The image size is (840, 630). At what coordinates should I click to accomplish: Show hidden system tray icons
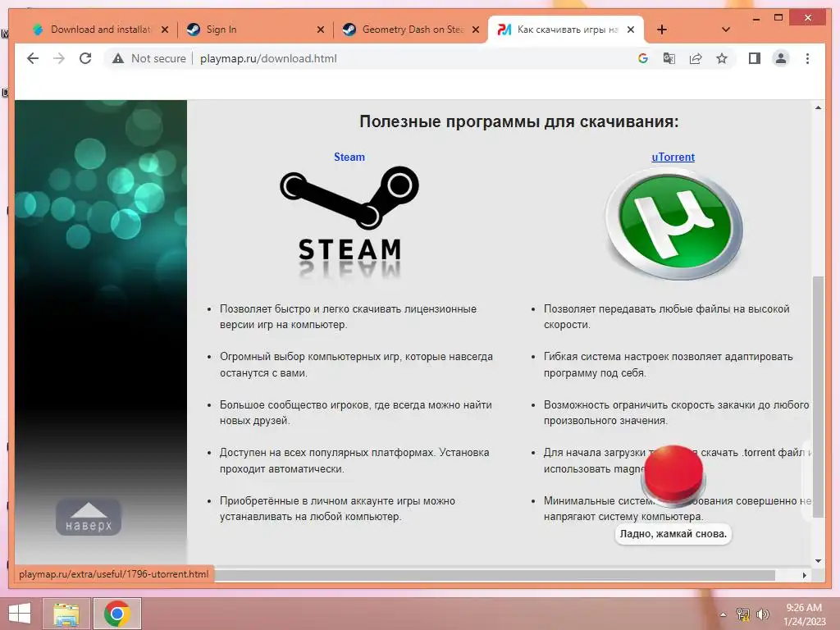(724, 614)
